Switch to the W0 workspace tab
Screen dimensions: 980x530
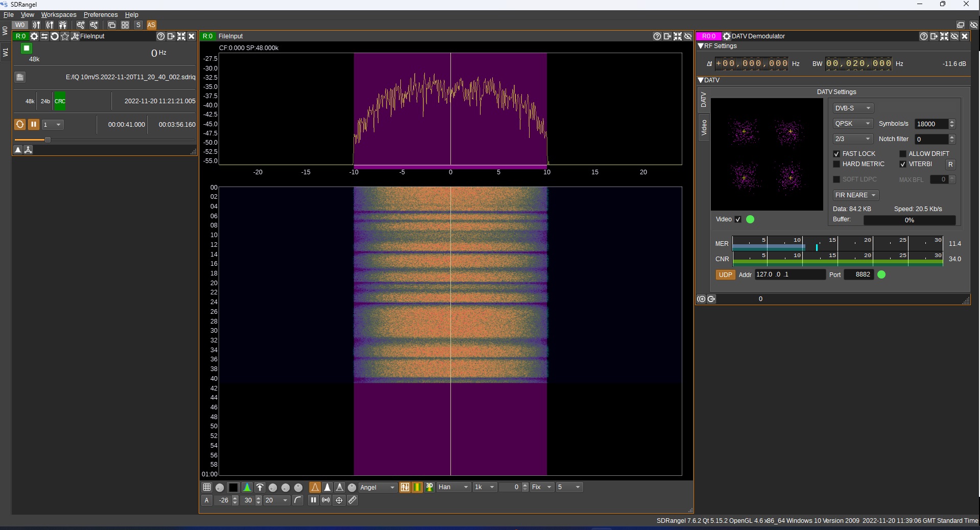coord(6,30)
